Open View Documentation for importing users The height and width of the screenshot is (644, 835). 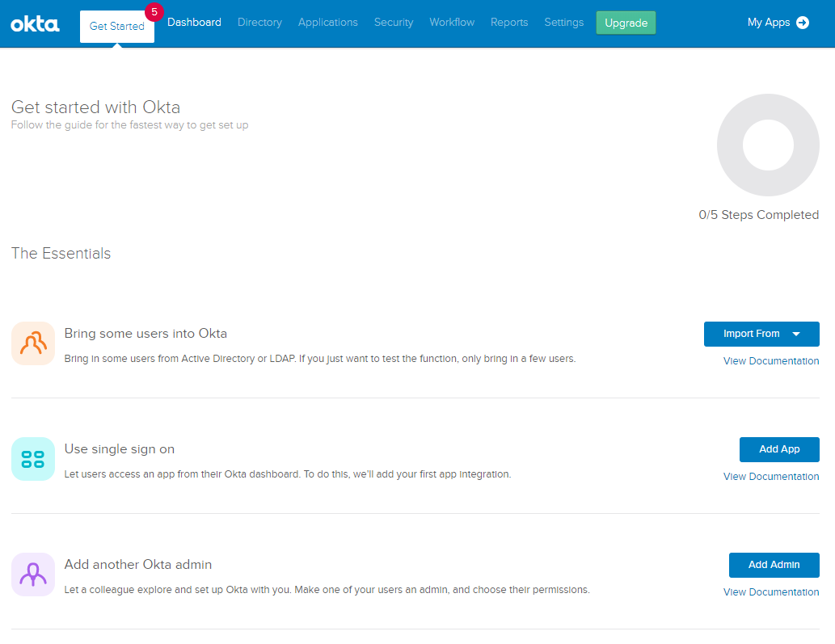(770, 360)
